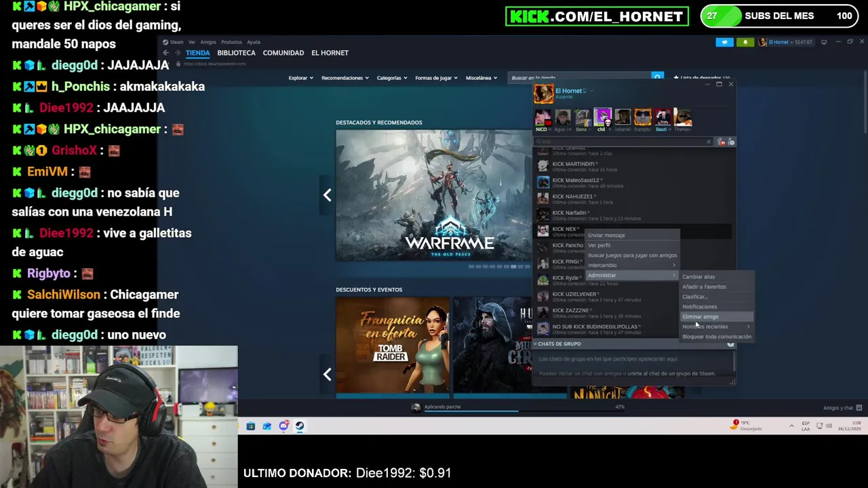The height and width of the screenshot is (488, 868).
Task: Expand the 'Intercambio' submenu entry
Action: (x=632, y=265)
